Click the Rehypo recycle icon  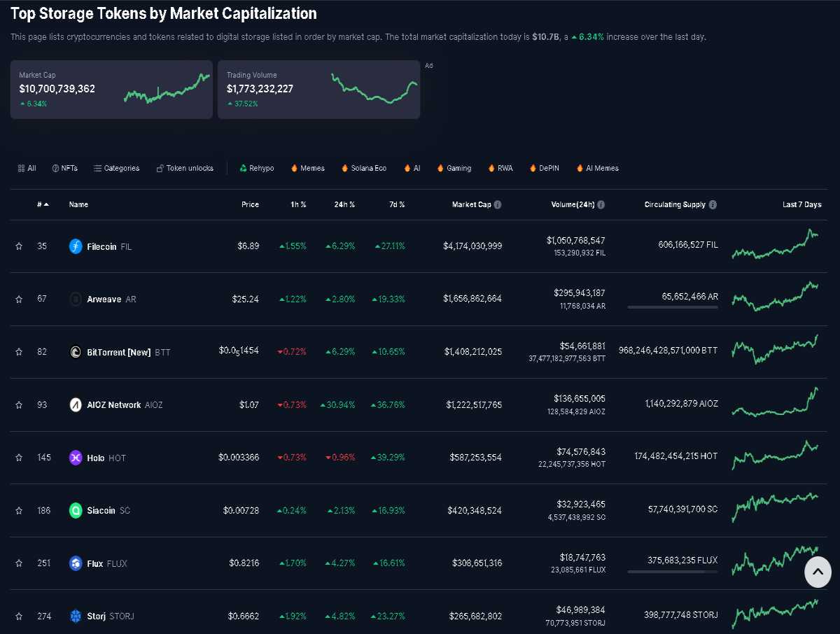[243, 168]
